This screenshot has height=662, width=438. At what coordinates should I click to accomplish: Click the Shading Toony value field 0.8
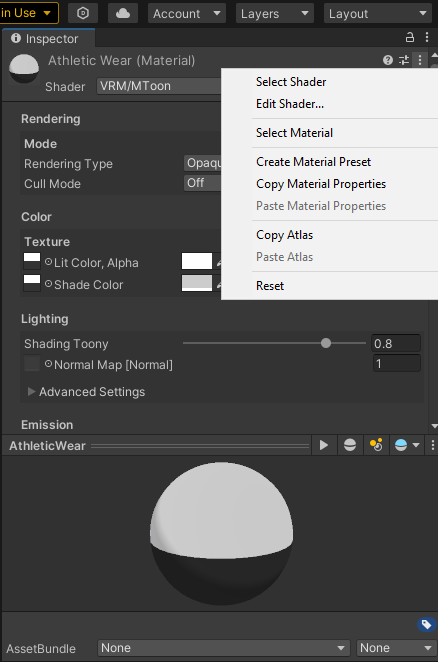[396, 343]
